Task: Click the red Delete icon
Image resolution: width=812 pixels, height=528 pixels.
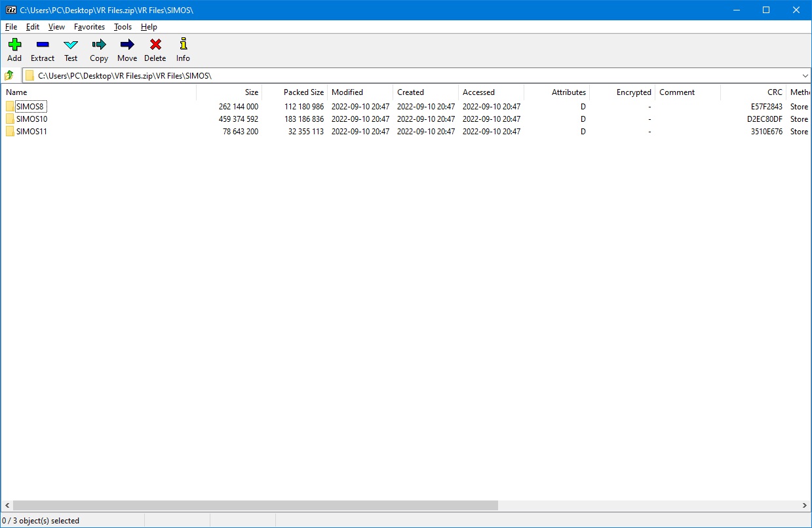Action: pos(155,50)
